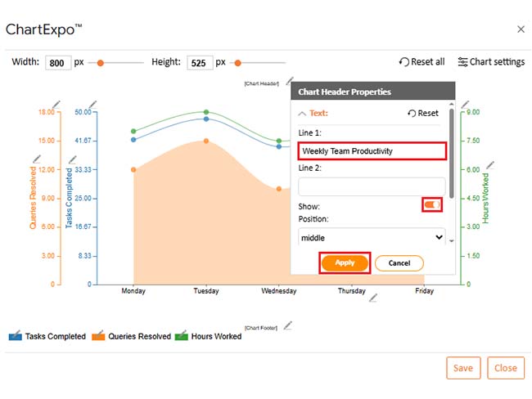Click edit pencil below the x-axis
The image size is (532, 399).
click(x=372, y=298)
